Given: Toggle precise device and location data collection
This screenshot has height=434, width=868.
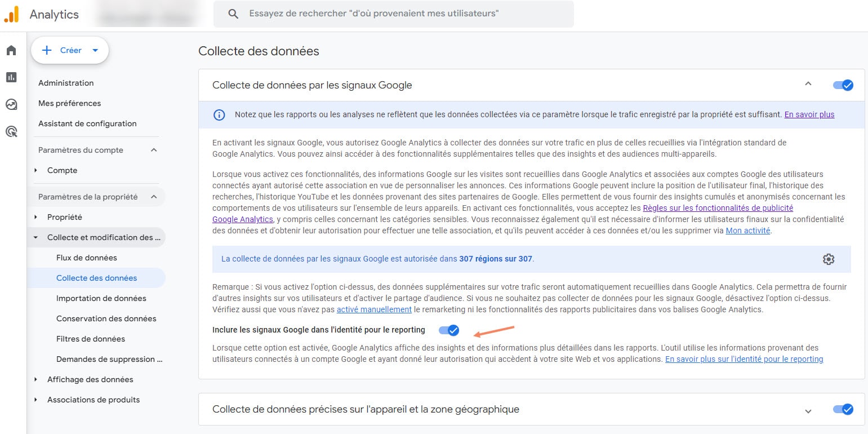Looking at the screenshot, I should click(x=843, y=409).
